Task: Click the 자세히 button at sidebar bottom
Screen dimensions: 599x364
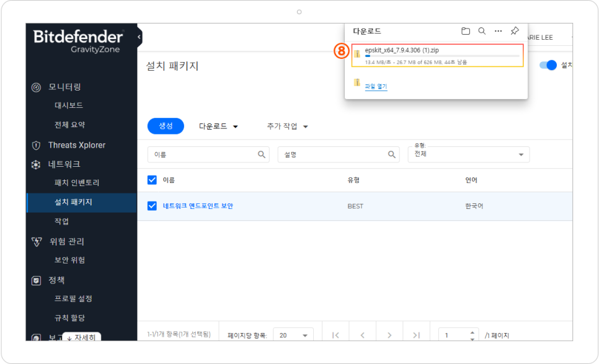Action: pos(81,337)
